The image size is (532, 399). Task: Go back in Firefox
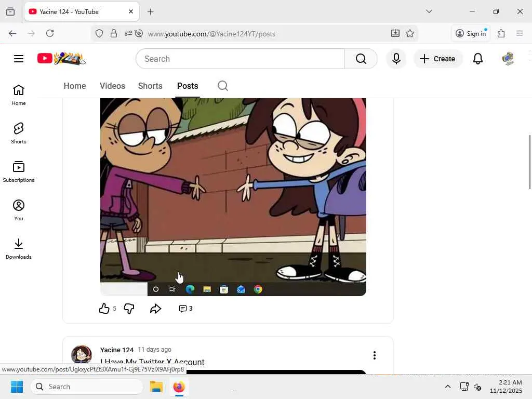12,33
